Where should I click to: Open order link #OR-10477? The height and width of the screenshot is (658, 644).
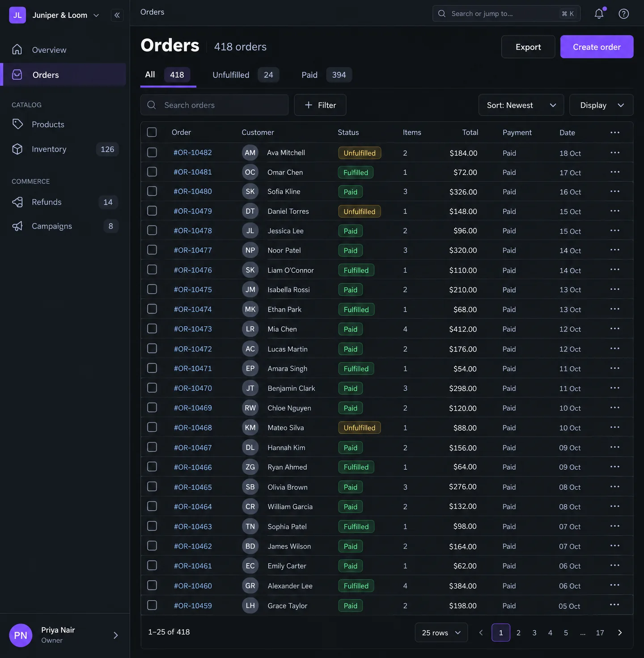point(193,250)
